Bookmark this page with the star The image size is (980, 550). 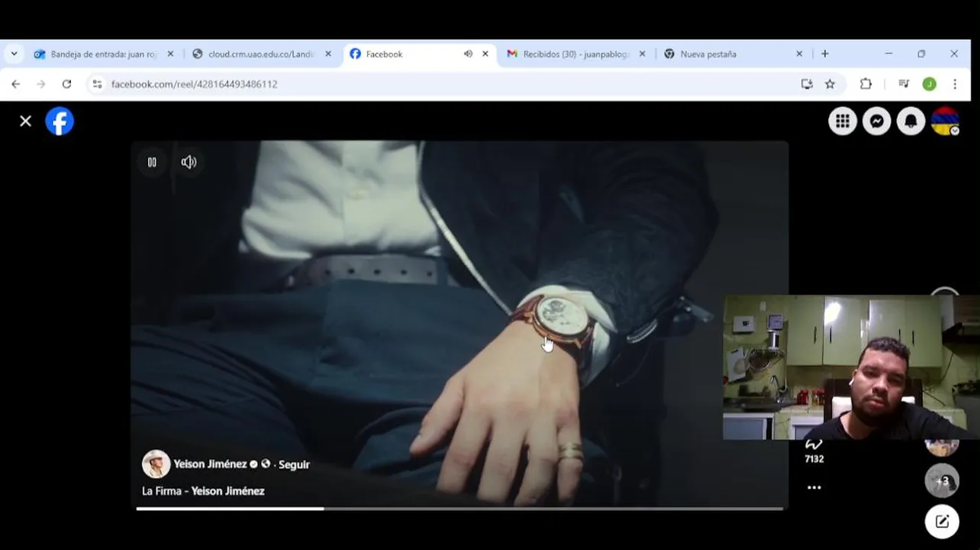tap(830, 84)
